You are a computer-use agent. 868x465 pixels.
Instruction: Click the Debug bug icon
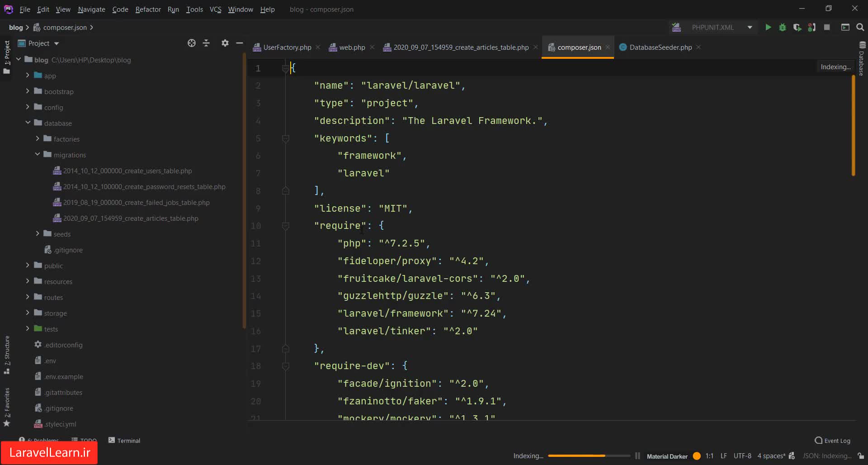pyautogui.click(x=783, y=28)
